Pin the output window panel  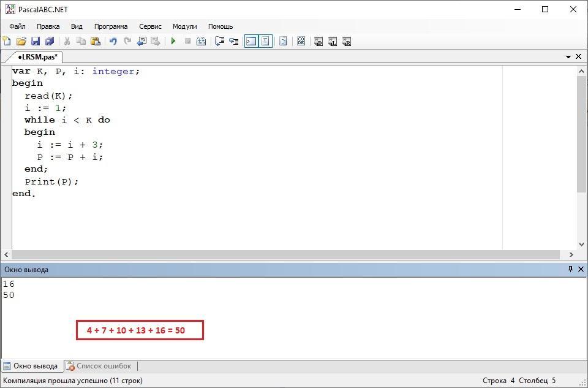click(570, 269)
